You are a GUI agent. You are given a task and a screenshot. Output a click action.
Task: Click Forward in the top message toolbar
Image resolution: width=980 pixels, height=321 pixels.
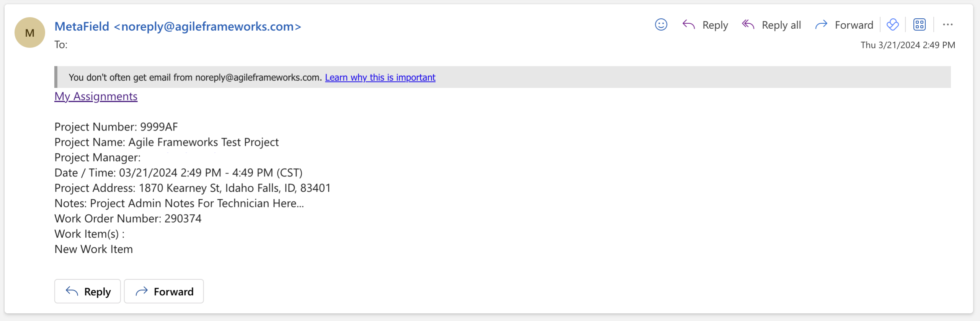(844, 25)
